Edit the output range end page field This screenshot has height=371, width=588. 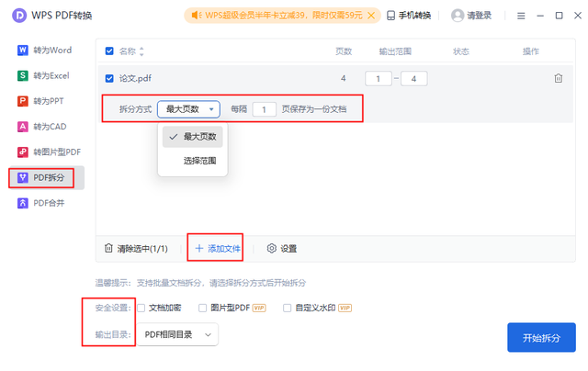[x=413, y=79]
